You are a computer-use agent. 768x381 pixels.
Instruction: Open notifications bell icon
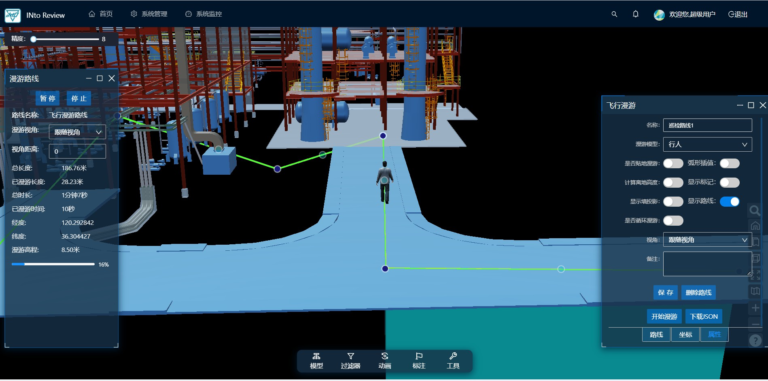pyautogui.click(x=635, y=14)
